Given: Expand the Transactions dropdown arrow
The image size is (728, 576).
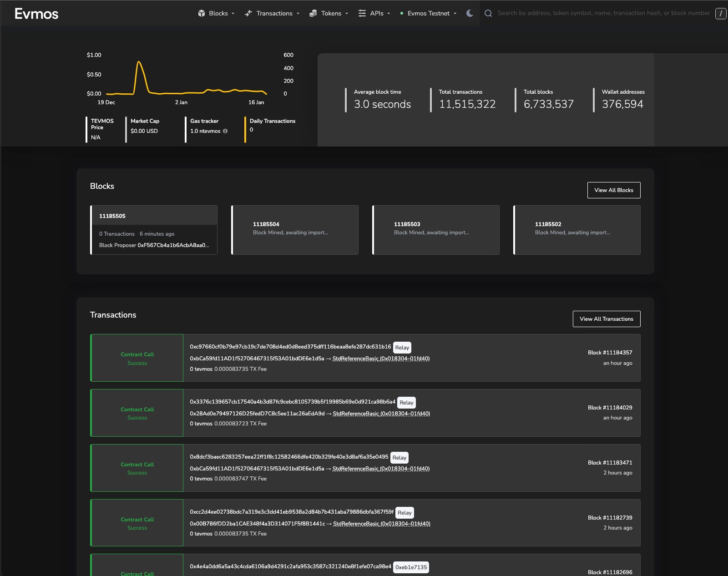Looking at the screenshot, I should click(298, 13).
